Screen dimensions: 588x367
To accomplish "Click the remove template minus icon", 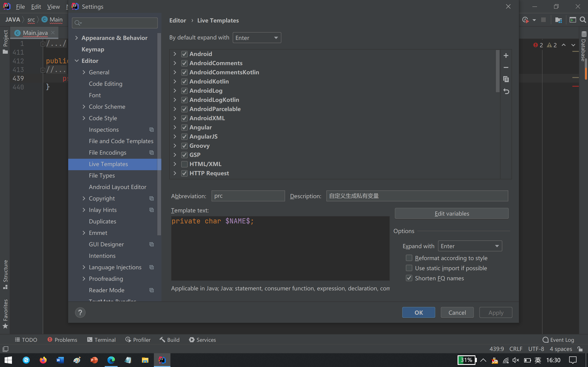I will (x=506, y=67).
